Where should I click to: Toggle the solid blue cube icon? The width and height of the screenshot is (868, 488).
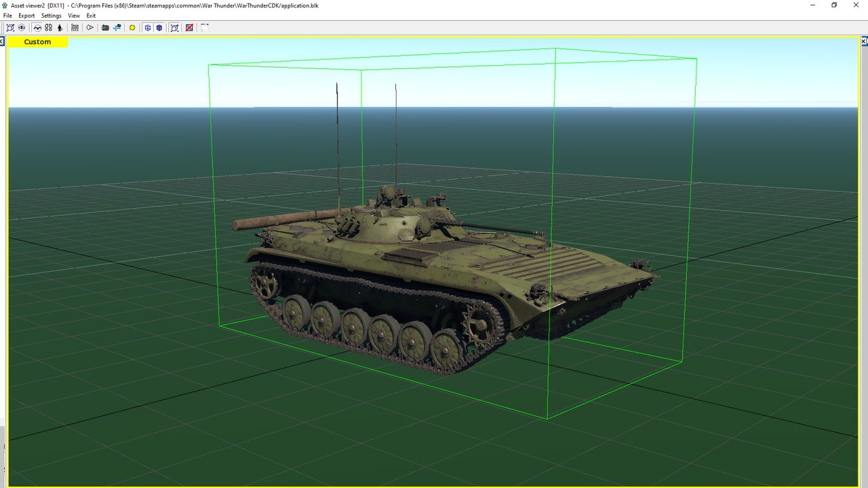tap(159, 28)
